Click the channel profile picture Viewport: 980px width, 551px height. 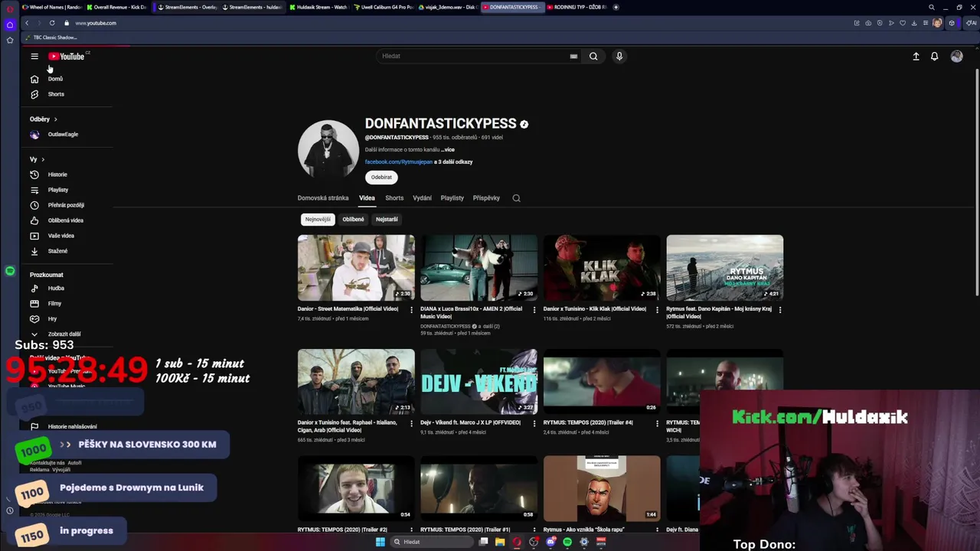click(x=328, y=149)
